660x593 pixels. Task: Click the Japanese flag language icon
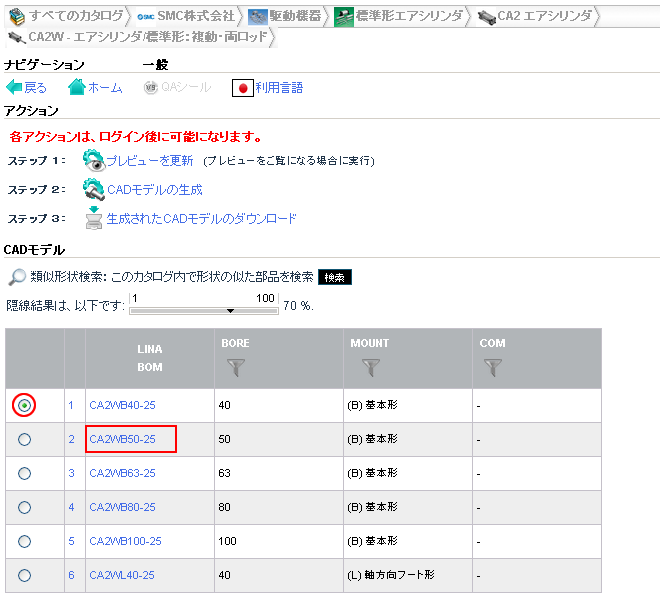(x=241, y=87)
